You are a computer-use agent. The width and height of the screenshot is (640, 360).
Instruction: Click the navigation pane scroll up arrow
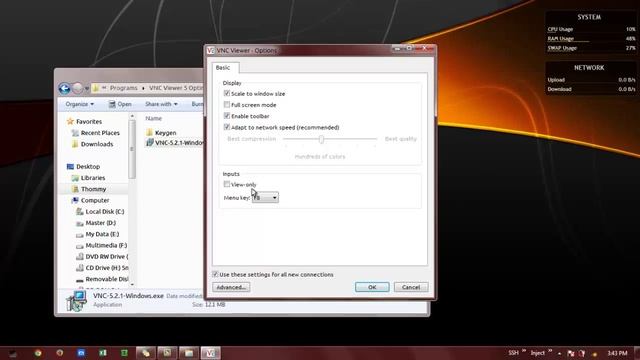[x=132, y=117]
